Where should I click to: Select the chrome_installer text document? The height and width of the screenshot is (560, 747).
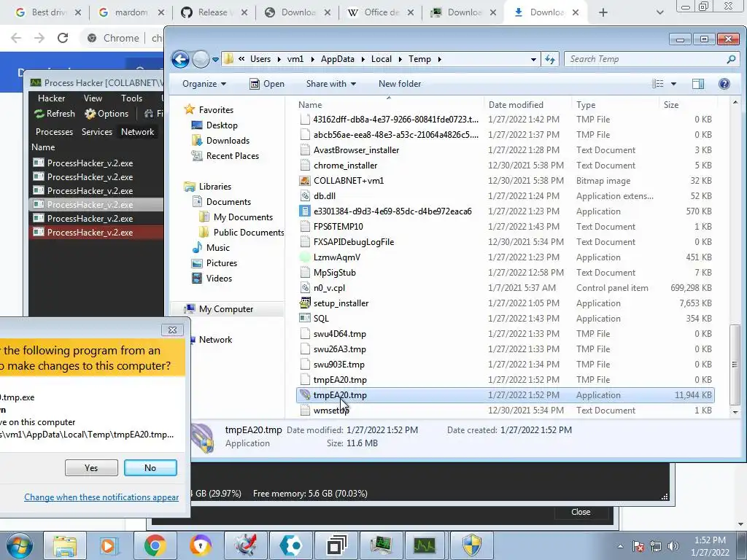pyautogui.click(x=505, y=166)
